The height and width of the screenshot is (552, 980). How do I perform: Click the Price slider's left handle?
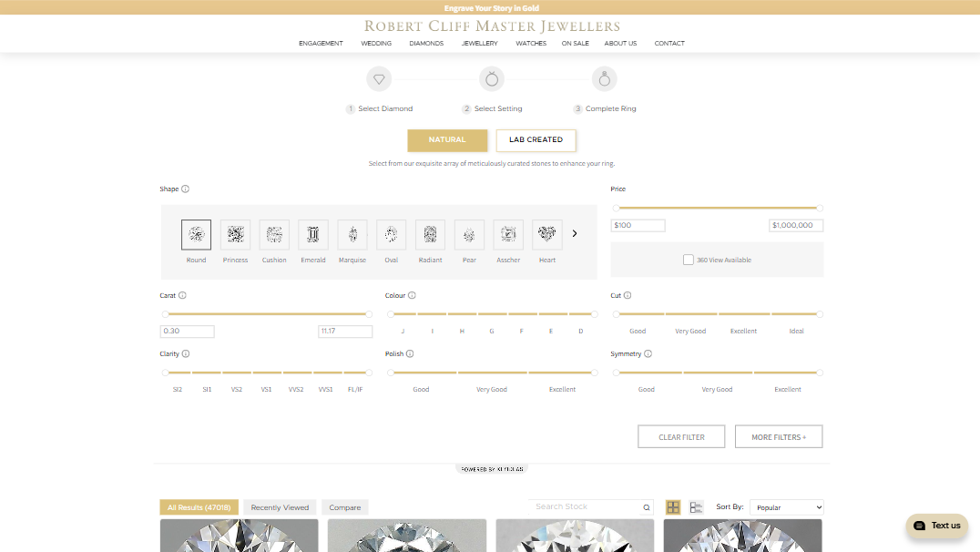pyautogui.click(x=616, y=209)
